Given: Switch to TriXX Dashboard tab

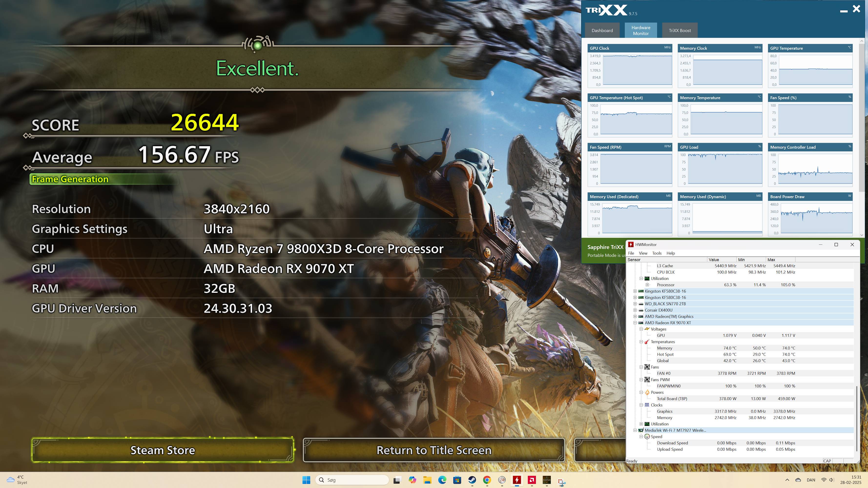Looking at the screenshot, I should click(602, 30).
